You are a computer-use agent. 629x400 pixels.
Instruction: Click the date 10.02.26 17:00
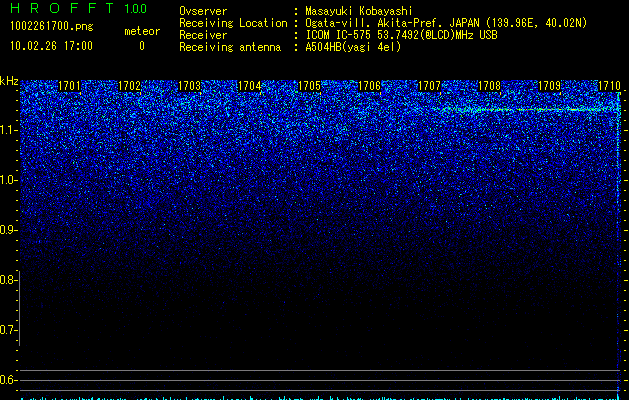[x=51, y=46]
